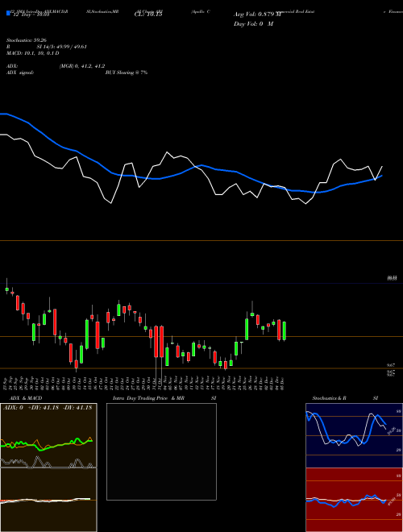This screenshot has height=532, width=403.
Task: Click the 'ADX & MACD' panel title
Action: coord(26,398)
